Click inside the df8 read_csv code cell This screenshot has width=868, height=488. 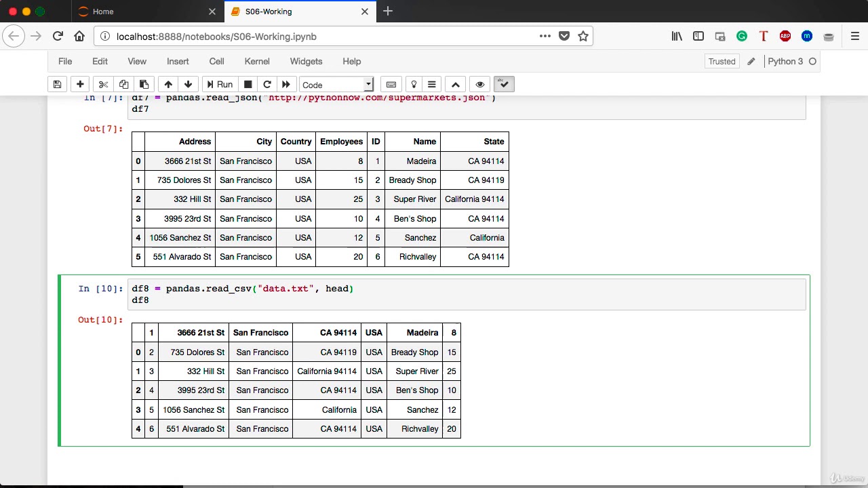[x=468, y=294]
